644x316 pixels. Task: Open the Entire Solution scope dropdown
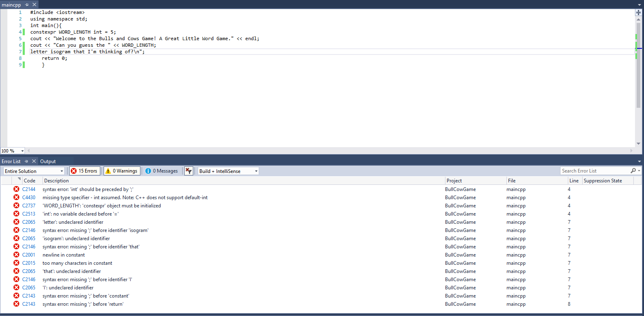pyautogui.click(x=34, y=171)
